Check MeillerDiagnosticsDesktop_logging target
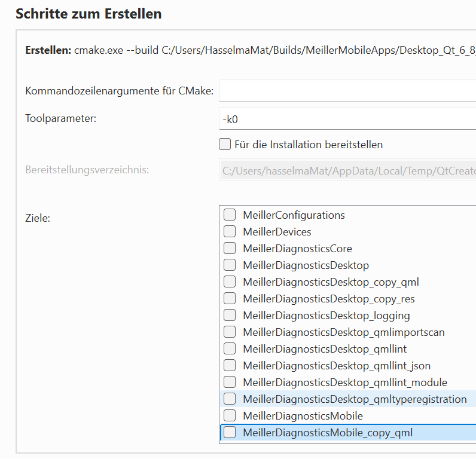 [230, 315]
